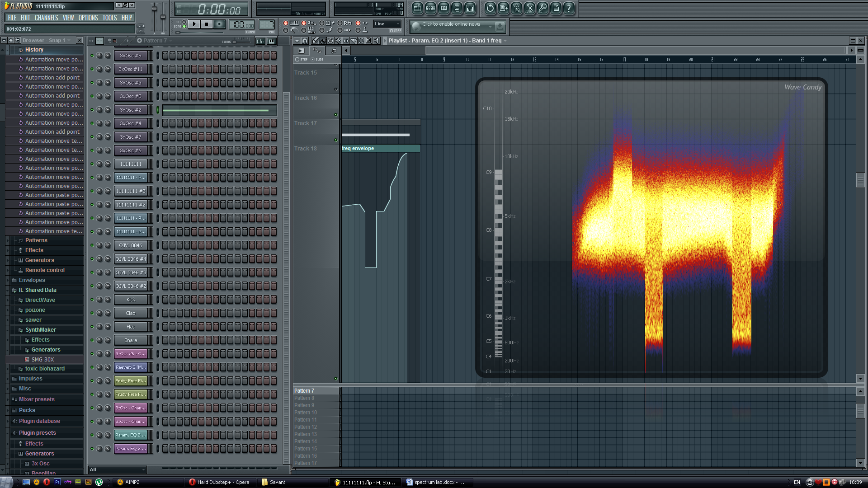Open the OPTIONS menu
Image resolution: width=868 pixels, height=488 pixels.
tap(88, 18)
